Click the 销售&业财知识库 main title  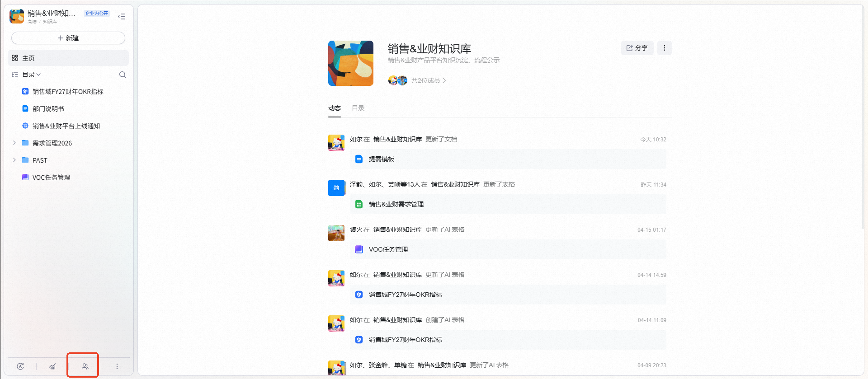429,48
